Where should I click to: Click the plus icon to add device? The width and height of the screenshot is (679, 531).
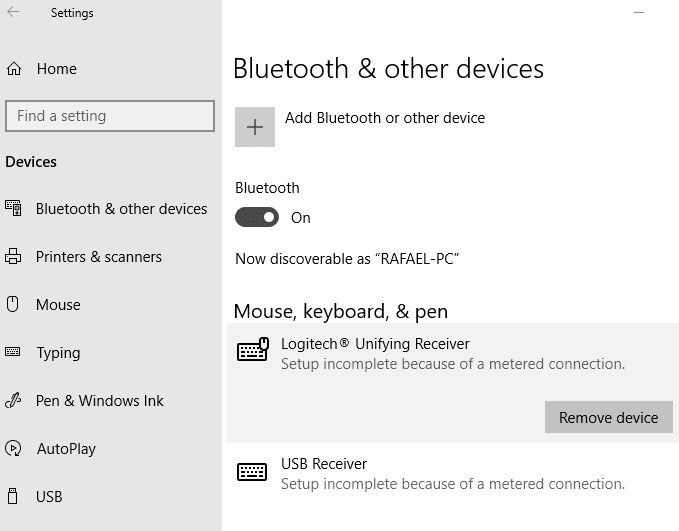tap(255, 127)
